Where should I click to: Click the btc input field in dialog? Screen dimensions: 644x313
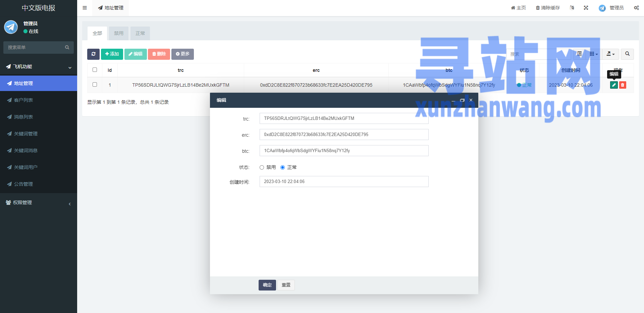344,150
